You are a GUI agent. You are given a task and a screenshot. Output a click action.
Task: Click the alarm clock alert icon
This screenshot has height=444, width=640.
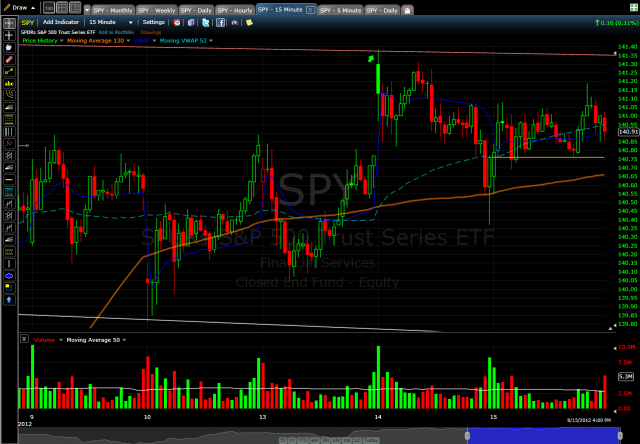point(177,22)
